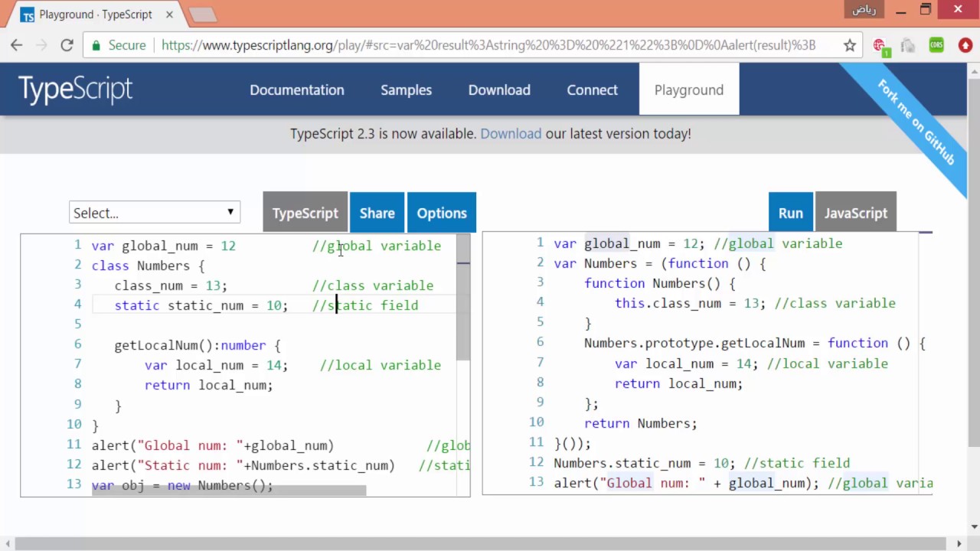Toggle the green CORS extension icon
This screenshot has width=980, height=551.
click(x=936, y=46)
